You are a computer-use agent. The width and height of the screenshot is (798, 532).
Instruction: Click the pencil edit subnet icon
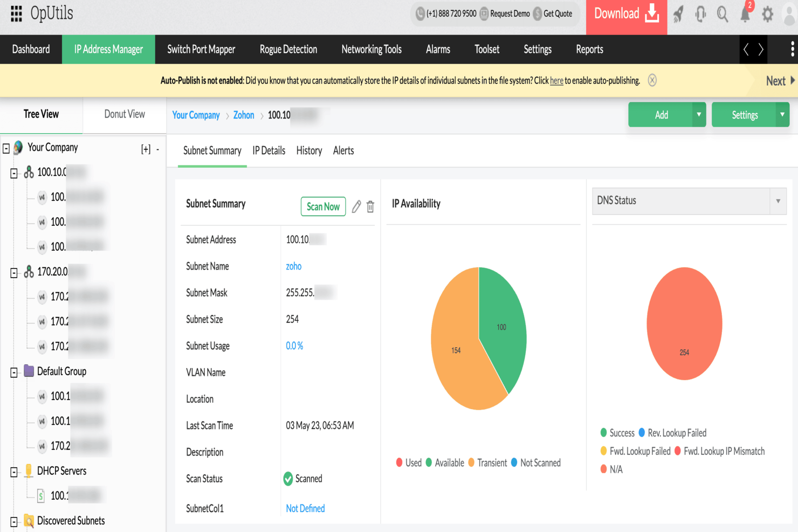pyautogui.click(x=356, y=206)
